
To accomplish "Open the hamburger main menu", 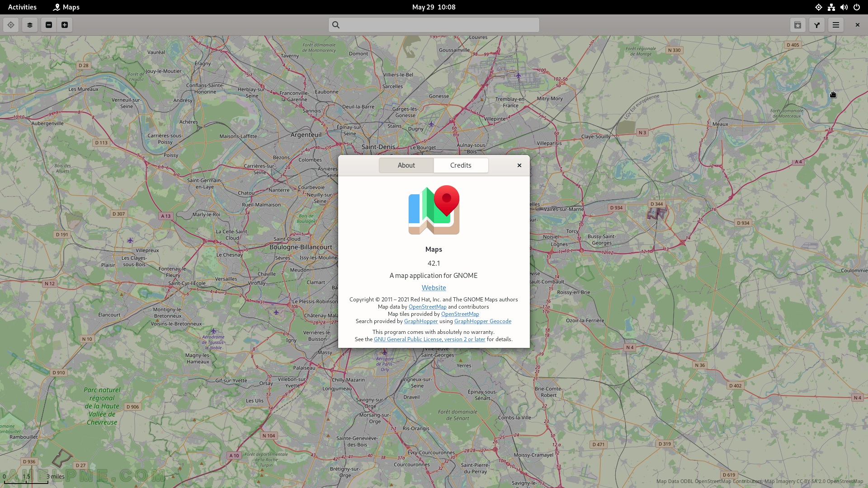I will pyautogui.click(x=836, y=25).
